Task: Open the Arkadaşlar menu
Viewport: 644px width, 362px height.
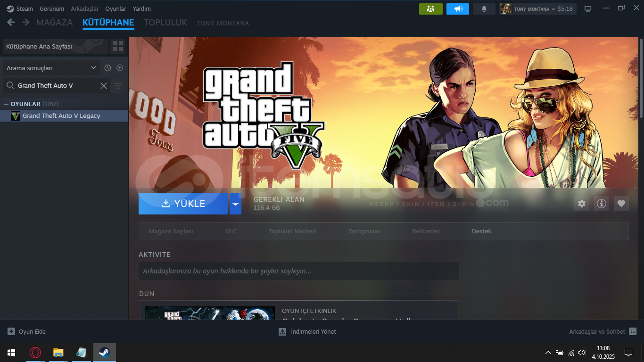Action: [85, 9]
